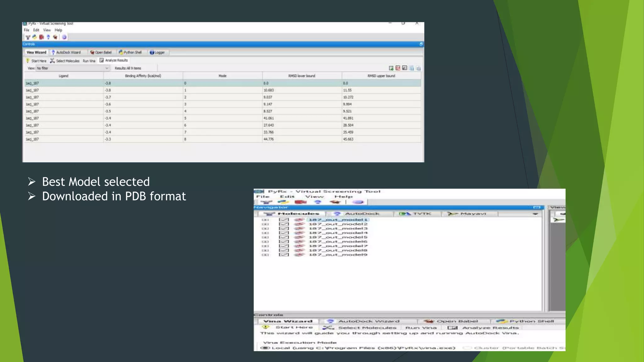Image resolution: width=644 pixels, height=362 pixels.
Task: Toggle checkbox for 187_out_model7
Action: pyautogui.click(x=284, y=246)
